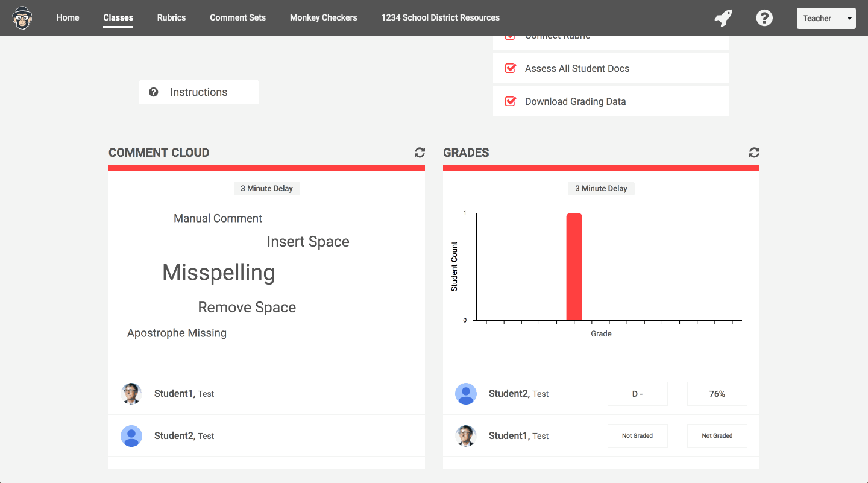Open Not Graded letter box for Student1
The height and width of the screenshot is (483, 868).
coord(638,436)
